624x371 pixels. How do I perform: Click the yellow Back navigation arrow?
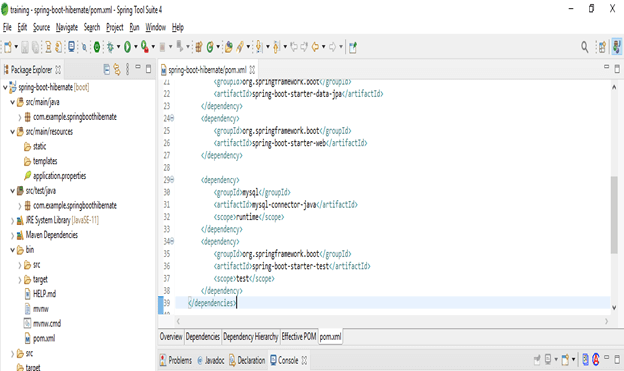tap(315, 47)
